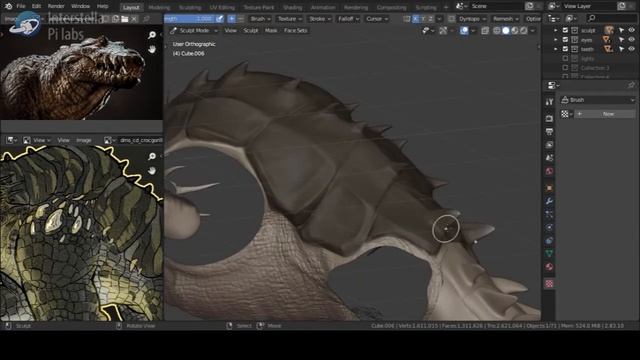Expand the teeth collection in outliner
The width and height of the screenshot is (640, 360).
pyautogui.click(x=555, y=49)
